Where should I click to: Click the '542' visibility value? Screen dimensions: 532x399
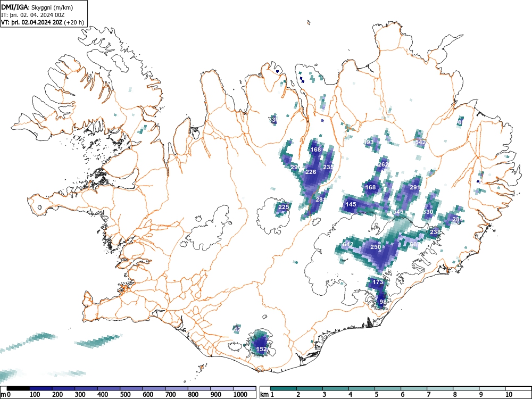point(420,142)
